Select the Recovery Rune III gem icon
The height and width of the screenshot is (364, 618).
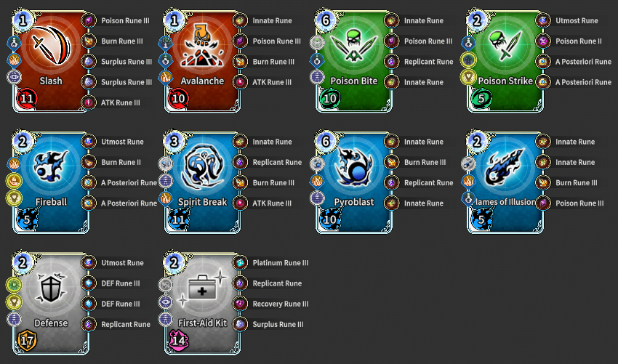(x=240, y=304)
